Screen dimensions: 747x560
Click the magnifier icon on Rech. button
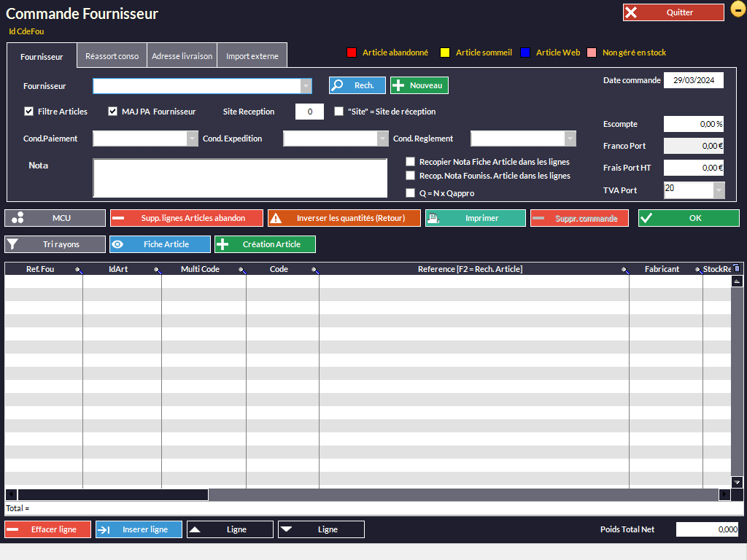pos(338,85)
